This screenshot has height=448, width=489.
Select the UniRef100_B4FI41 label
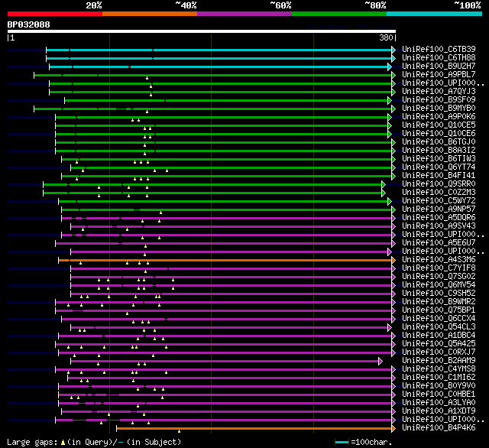(x=439, y=176)
